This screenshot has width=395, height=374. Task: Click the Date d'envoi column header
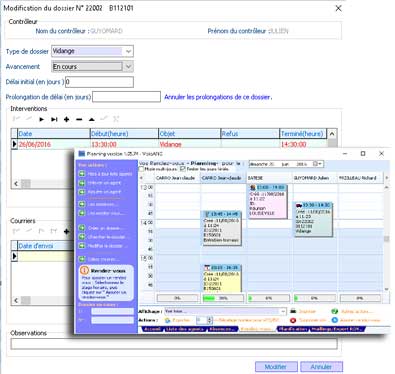coord(46,246)
